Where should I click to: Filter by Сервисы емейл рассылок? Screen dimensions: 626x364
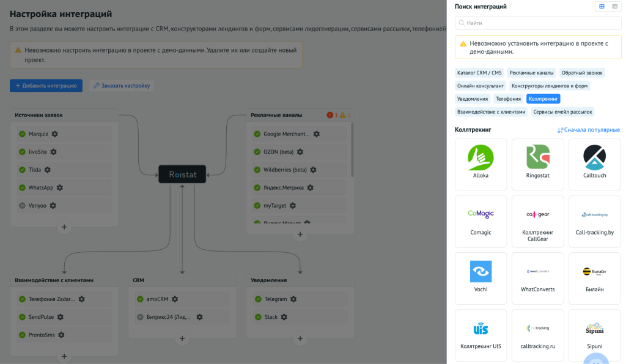tap(562, 112)
